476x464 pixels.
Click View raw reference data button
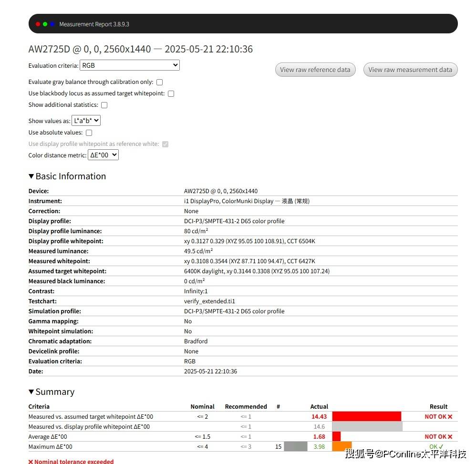(x=315, y=70)
